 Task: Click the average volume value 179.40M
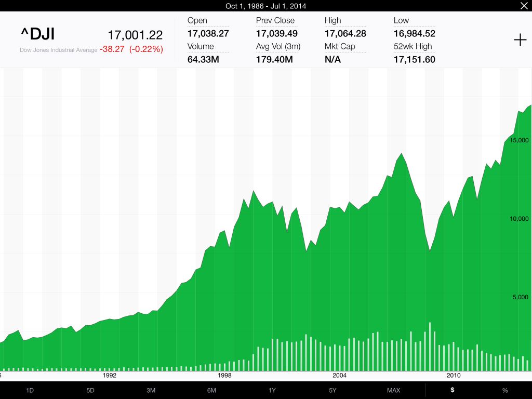tap(274, 59)
